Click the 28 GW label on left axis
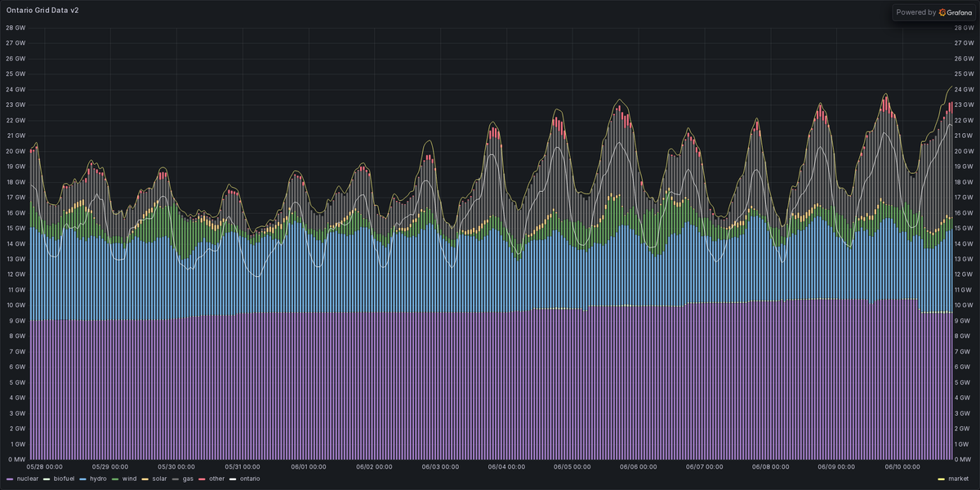This screenshot has height=490, width=980. point(16,28)
